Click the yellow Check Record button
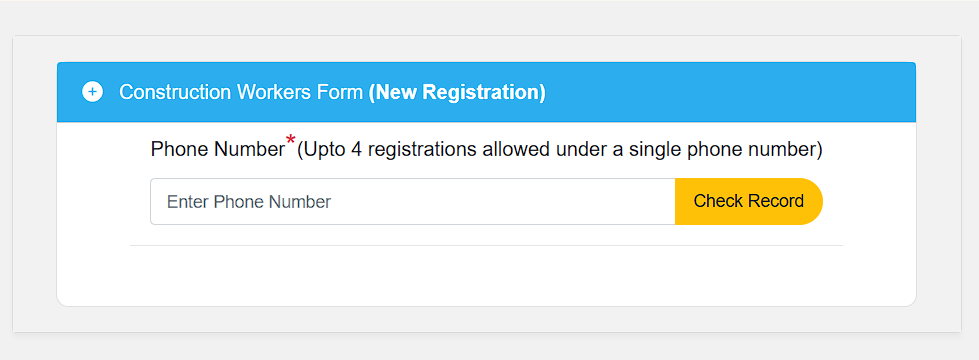979x360 pixels. click(x=749, y=202)
